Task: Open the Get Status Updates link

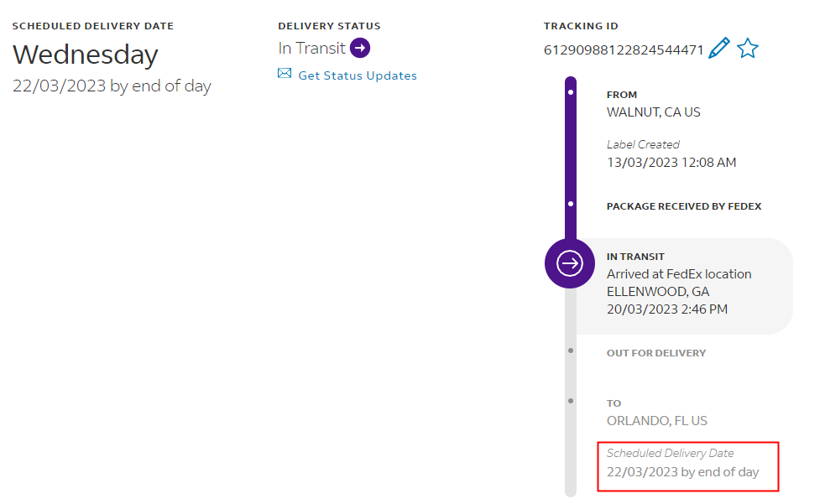Action: (x=358, y=75)
